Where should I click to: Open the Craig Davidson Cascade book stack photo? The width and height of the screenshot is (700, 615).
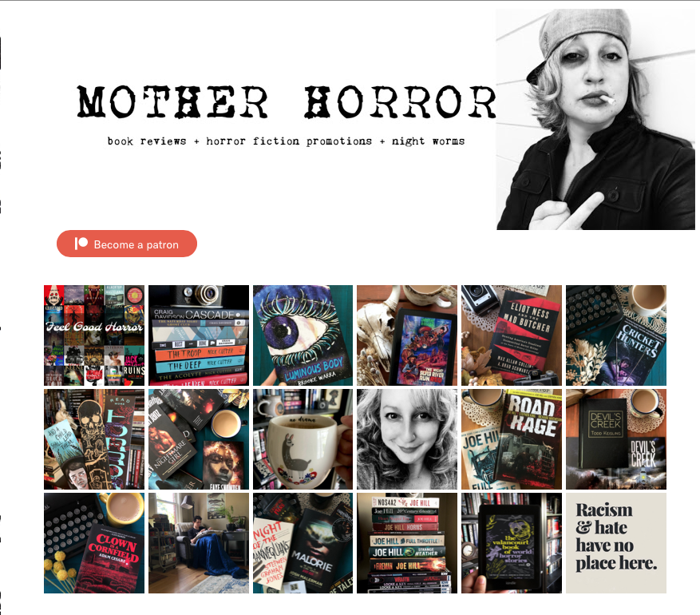(x=199, y=335)
